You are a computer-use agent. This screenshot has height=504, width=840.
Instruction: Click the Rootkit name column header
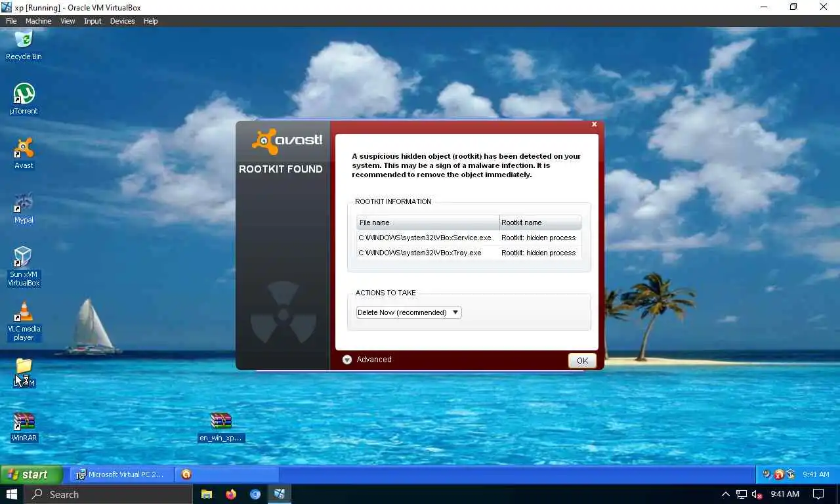(x=540, y=222)
